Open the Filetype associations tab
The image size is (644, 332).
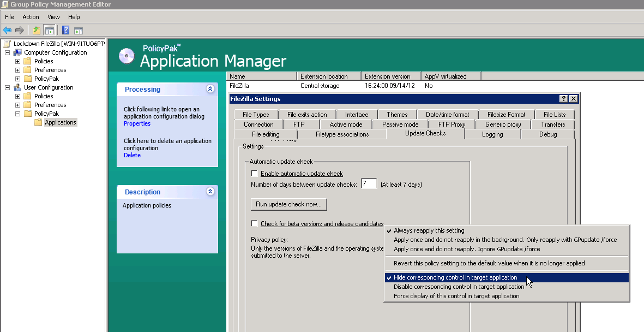click(342, 134)
